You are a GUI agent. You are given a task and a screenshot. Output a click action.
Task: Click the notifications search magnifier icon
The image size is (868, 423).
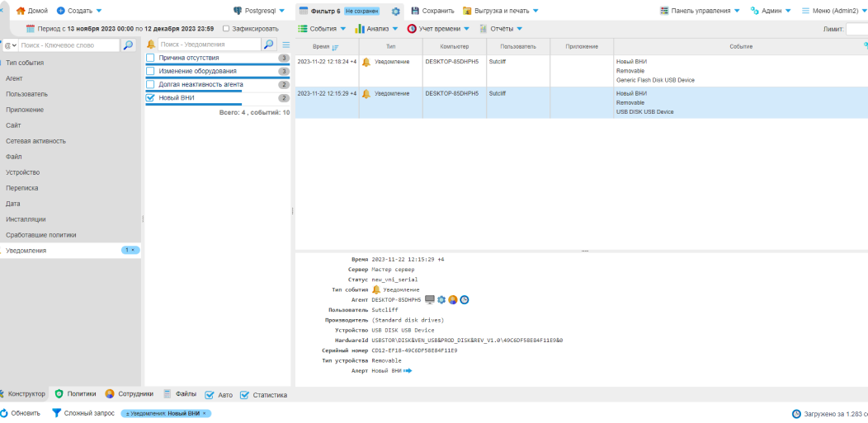pos(268,45)
